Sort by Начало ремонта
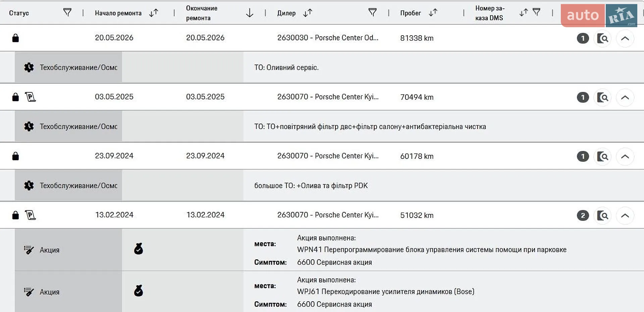This screenshot has width=644, height=312. click(154, 13)
